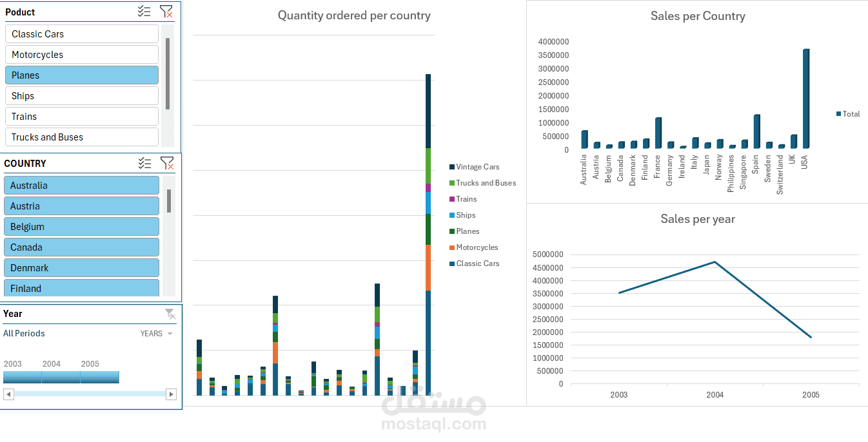
Task: Click the clear filter icon on the Year timeline
Action: [x=170, y=314]
